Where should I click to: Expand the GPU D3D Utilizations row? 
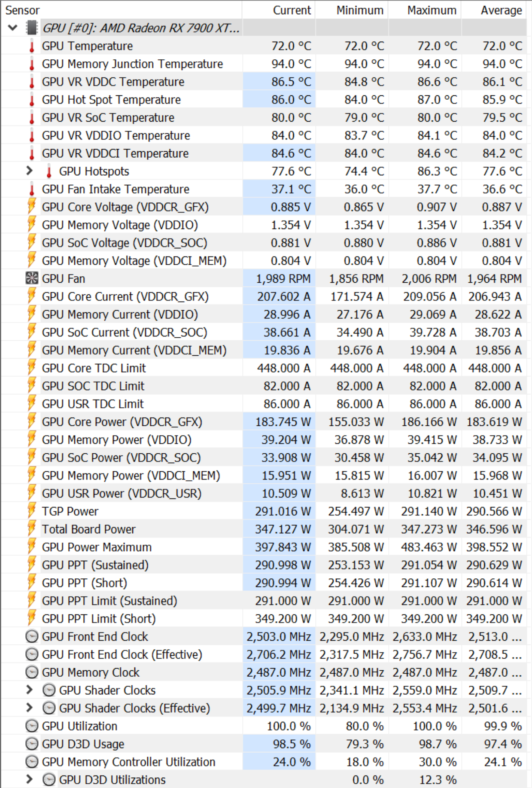29,779
